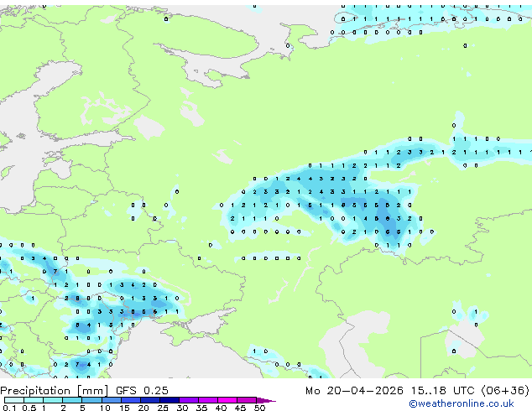
Task: Click the 30–35 mm purple legend swatch
Action: coord(188,400)
